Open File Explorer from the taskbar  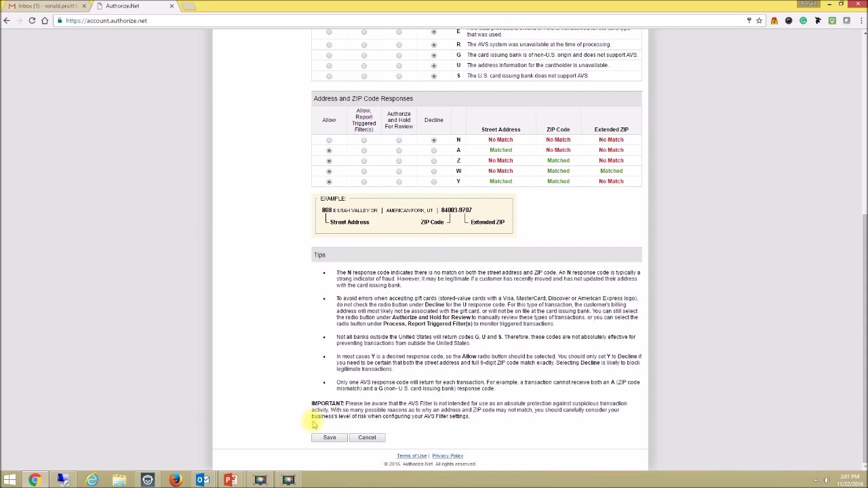(x=119, y=480)
